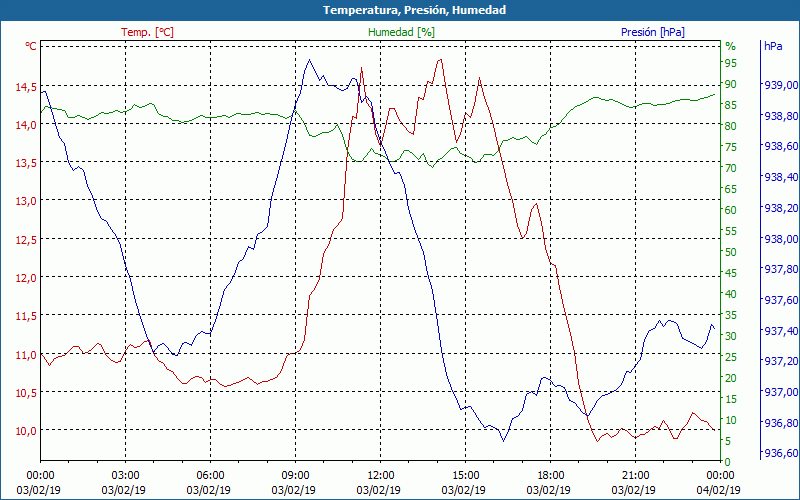Click the '938,80' pressure axis value
The width and height of the screenshot is (800, 500).
(x=781, y=116)
